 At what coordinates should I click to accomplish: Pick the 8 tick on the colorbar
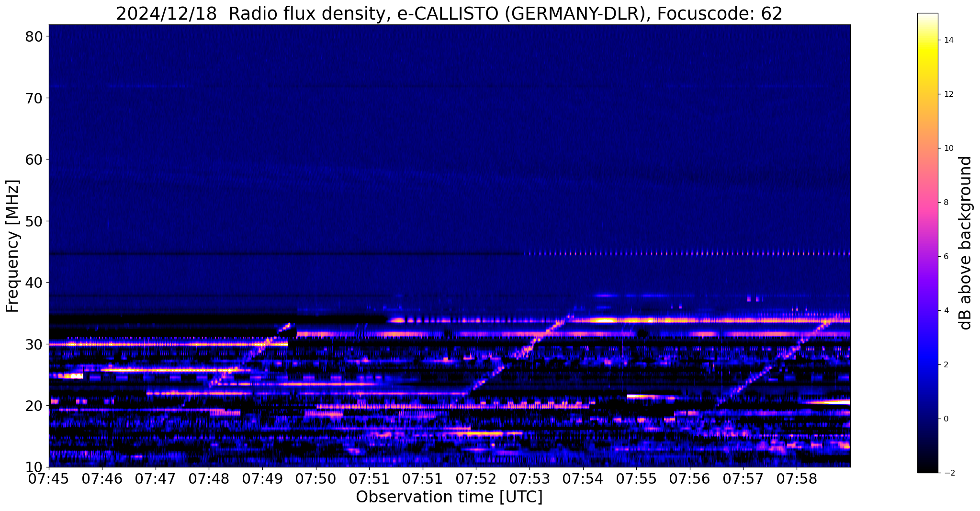[x=946, y=203]
